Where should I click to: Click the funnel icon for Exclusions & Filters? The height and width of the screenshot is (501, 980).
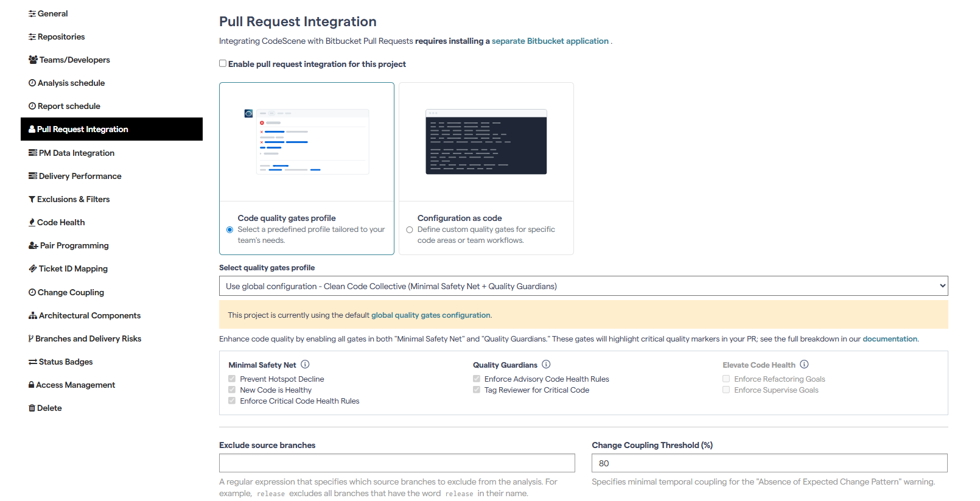[x=32, y=200]
